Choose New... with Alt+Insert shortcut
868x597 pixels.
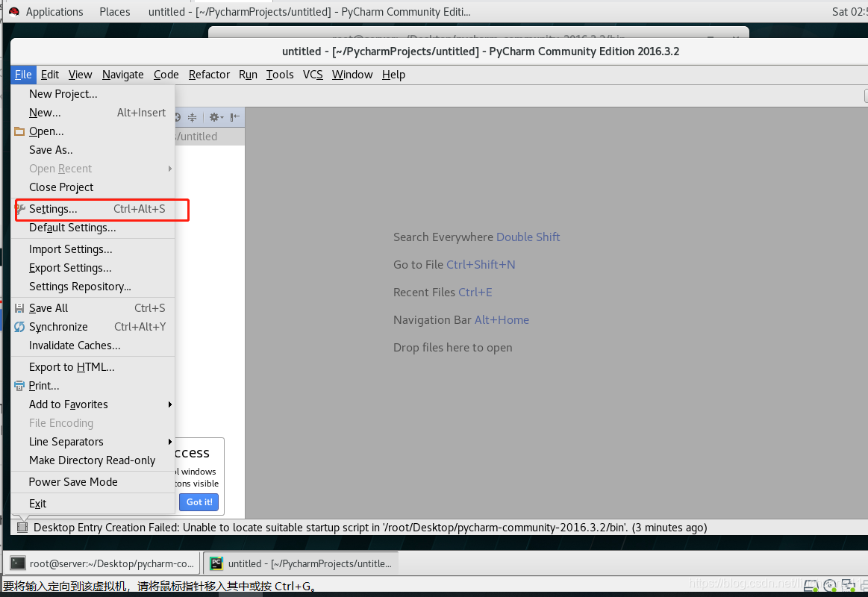pos(93,113)
